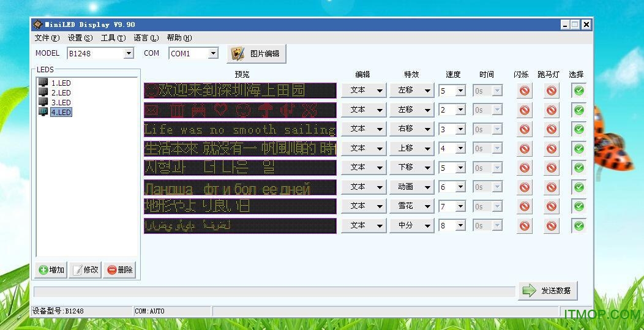Screen dimensions: 644x330
Task: Toggle marquee icon in the 下移 row
Action: tap(551, 168)
